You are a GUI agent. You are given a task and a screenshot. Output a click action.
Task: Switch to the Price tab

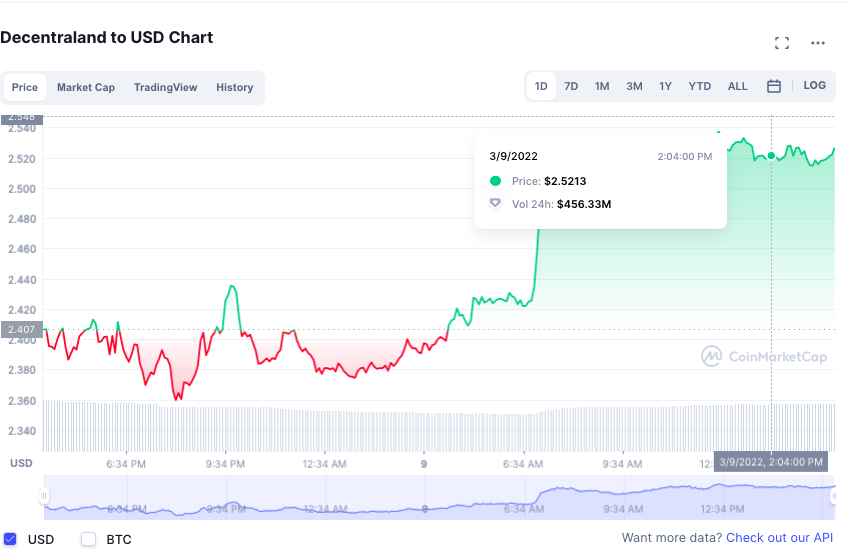click(x=25, y=87)
